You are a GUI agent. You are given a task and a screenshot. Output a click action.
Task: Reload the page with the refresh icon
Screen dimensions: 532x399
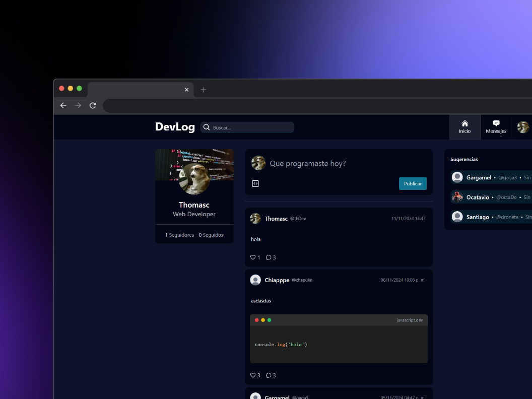tap(93, 105)
